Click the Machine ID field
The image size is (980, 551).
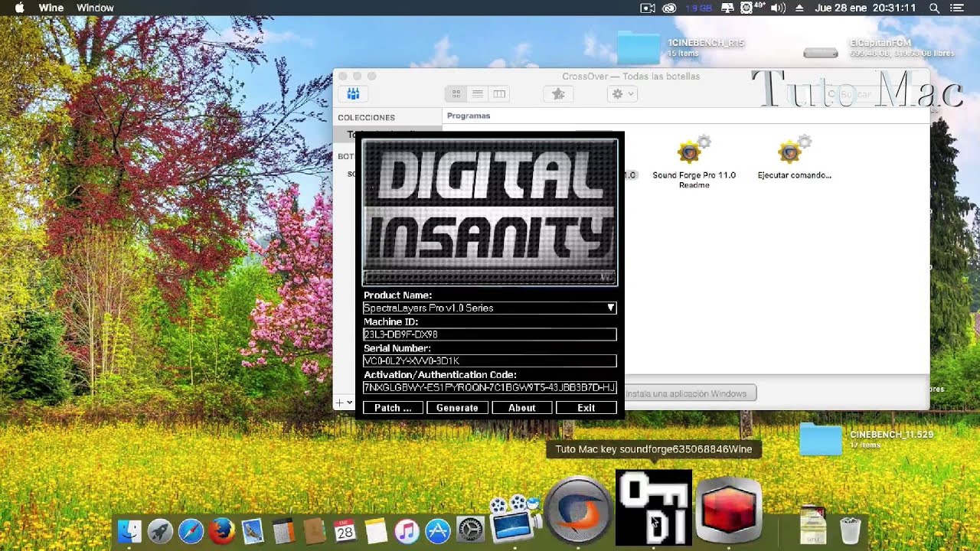tap(490, 334)
